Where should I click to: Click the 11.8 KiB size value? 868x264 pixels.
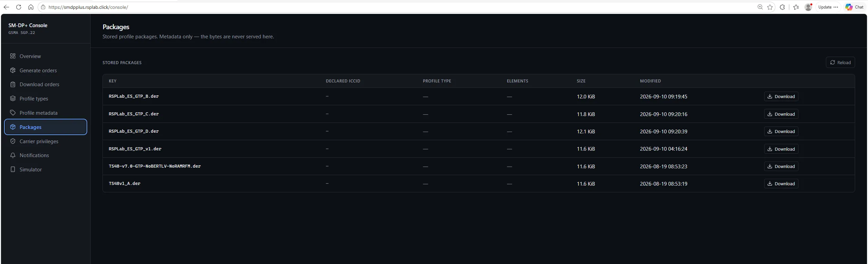586,114
